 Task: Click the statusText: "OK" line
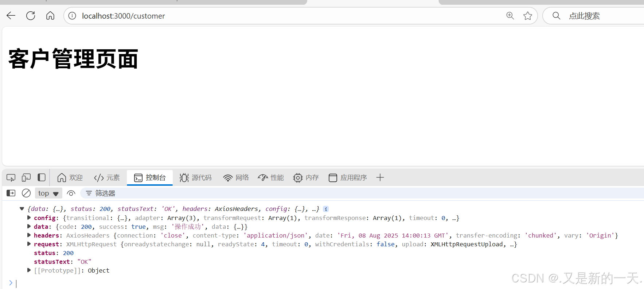pos(63,262)
